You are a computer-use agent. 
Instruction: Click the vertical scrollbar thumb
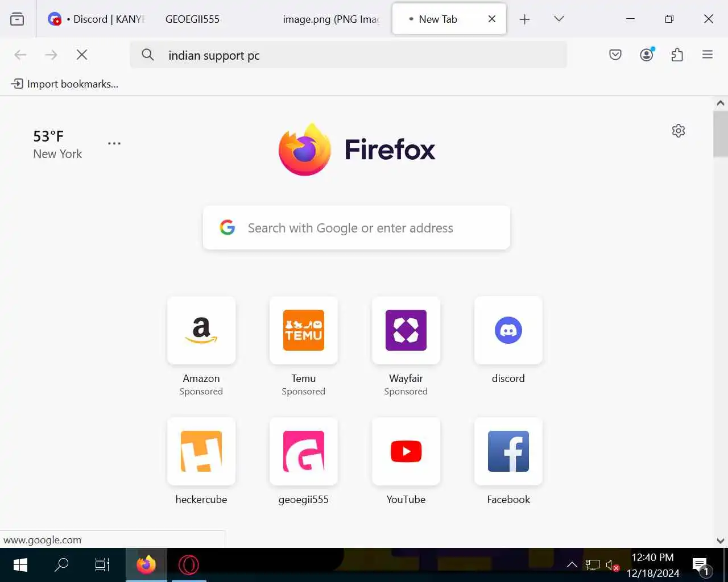721,134
